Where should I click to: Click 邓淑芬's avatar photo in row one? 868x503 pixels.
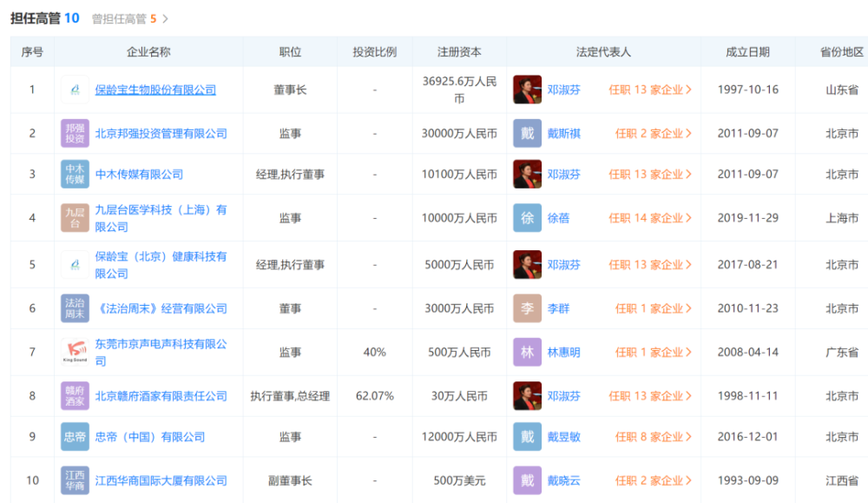[527, 89]
